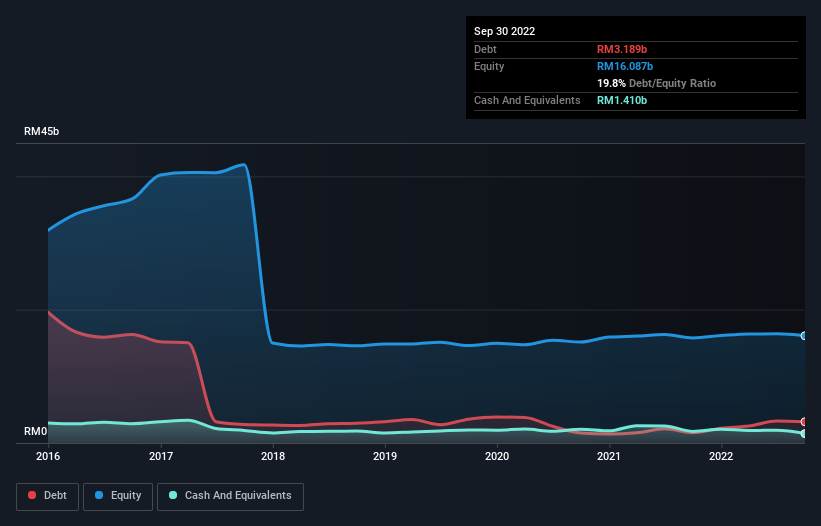
Task: Click the 2016 x-axis label
Action: click(48, 456)
